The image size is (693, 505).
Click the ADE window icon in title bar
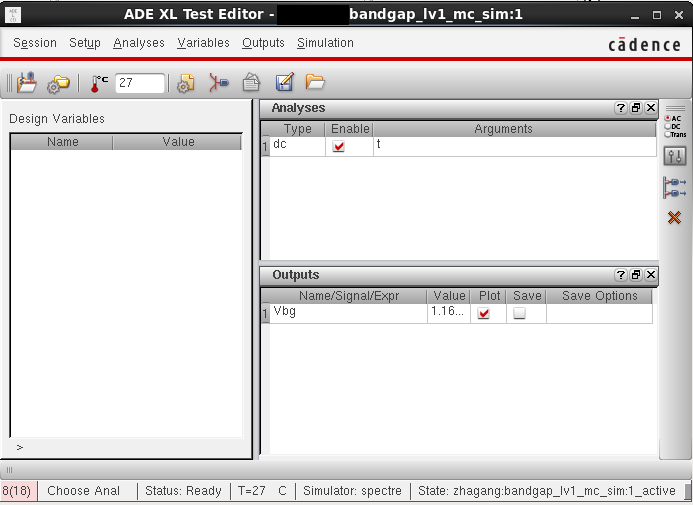click(x=13, y=15)
